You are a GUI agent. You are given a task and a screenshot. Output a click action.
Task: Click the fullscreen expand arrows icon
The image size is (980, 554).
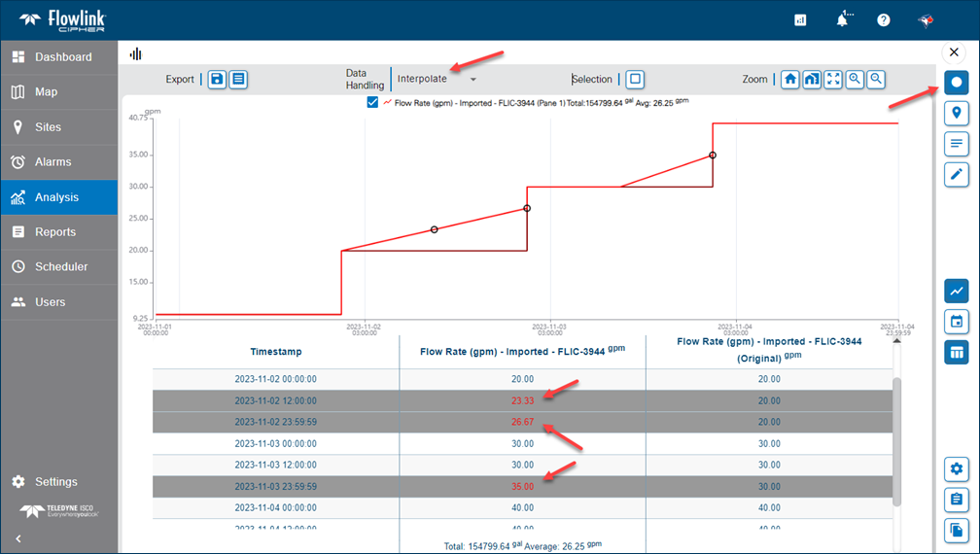point(833,79)
